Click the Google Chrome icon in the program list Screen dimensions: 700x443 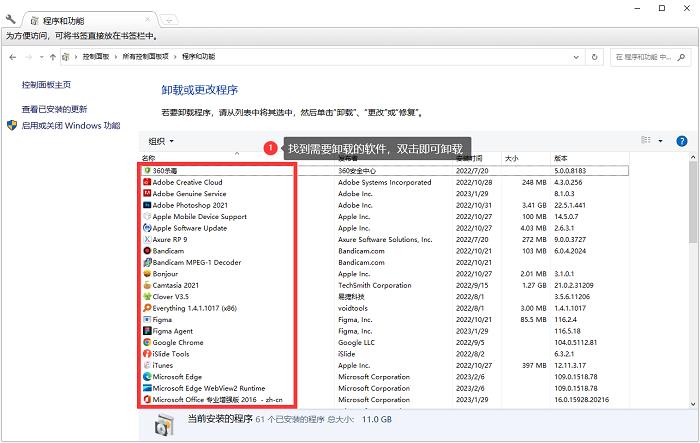(x=147, y=342)
